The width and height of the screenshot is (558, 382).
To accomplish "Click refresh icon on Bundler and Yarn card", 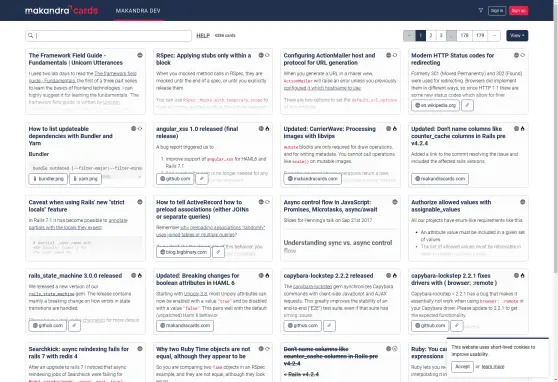I will [x=140, y=129].
